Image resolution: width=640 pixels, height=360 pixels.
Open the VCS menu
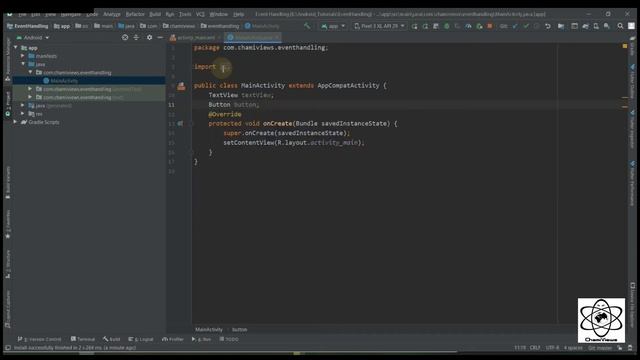coord(200,14)
